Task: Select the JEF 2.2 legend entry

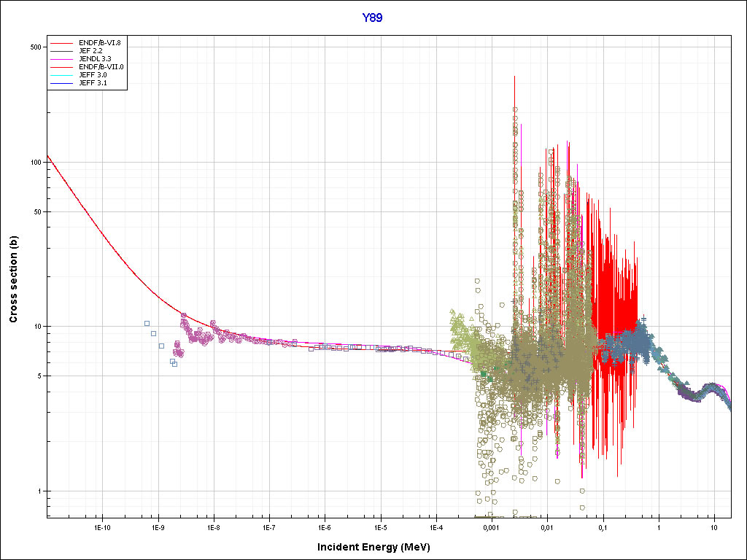Action: (93, 51)
